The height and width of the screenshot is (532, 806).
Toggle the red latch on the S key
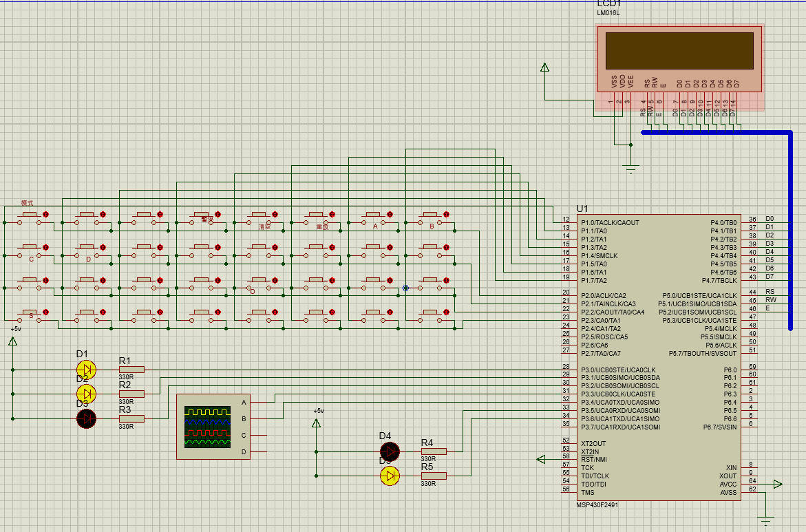[45, 312]
